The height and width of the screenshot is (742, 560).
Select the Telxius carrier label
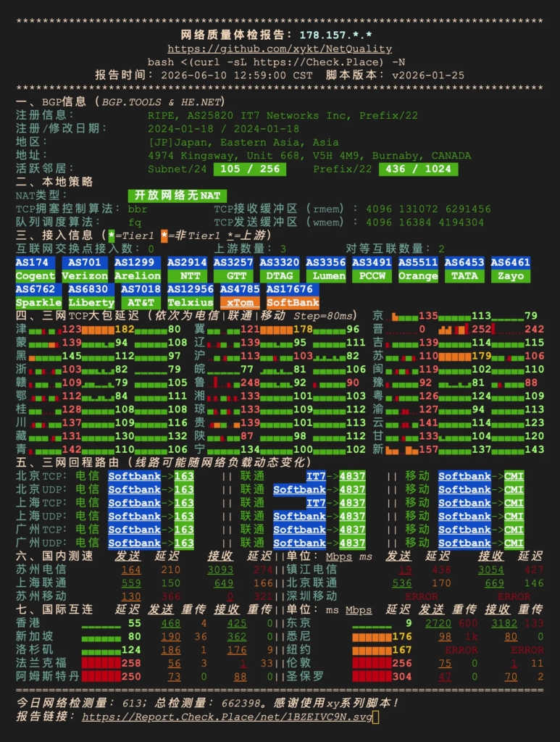tap(191, 302)
